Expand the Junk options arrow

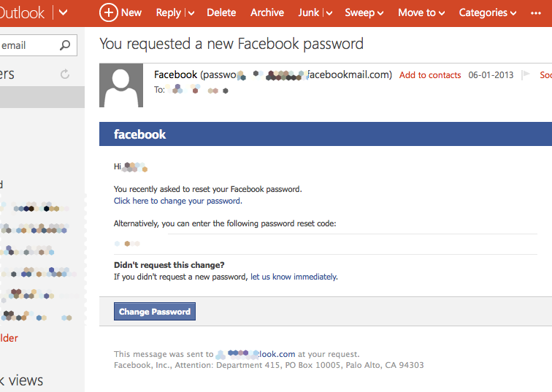coord(329,13)
